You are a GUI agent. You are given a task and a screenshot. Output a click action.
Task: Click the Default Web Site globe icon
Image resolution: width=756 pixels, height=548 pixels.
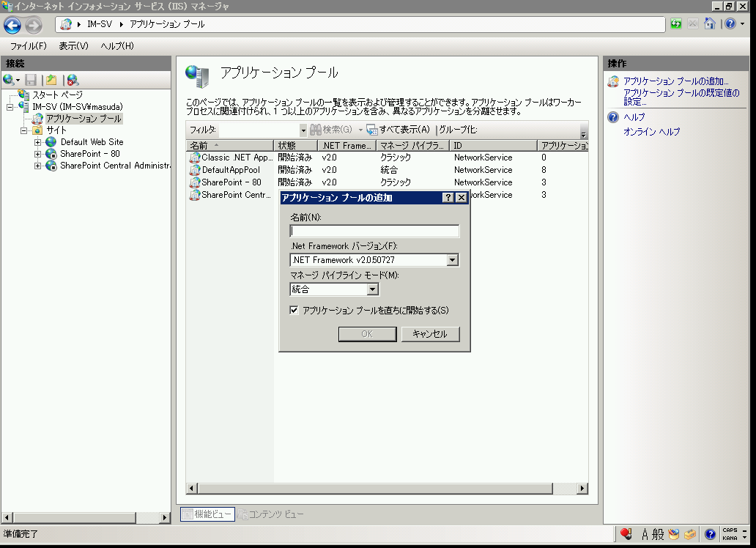click(x=51, y=142)
